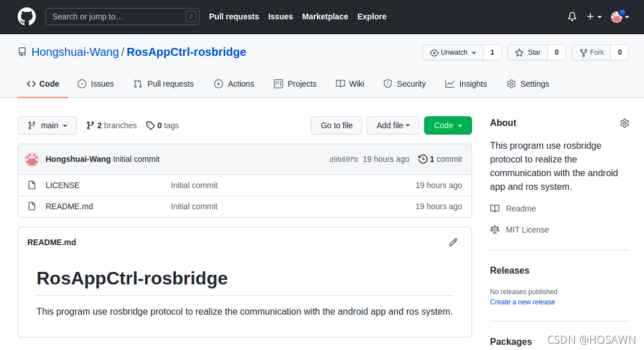This screenshot has width=644, height=350.
Task: Click the commit author avatar
Action: pos(32,159)
